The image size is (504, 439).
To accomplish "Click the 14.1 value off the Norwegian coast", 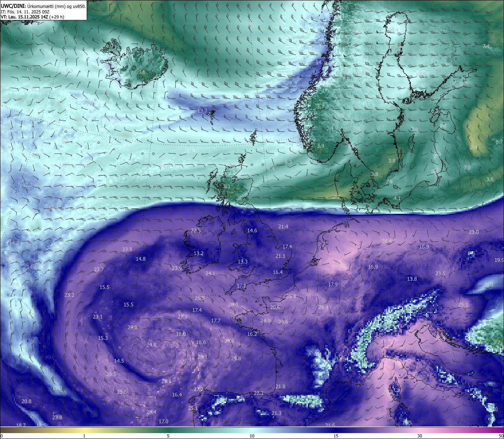I will pos(321,62).
